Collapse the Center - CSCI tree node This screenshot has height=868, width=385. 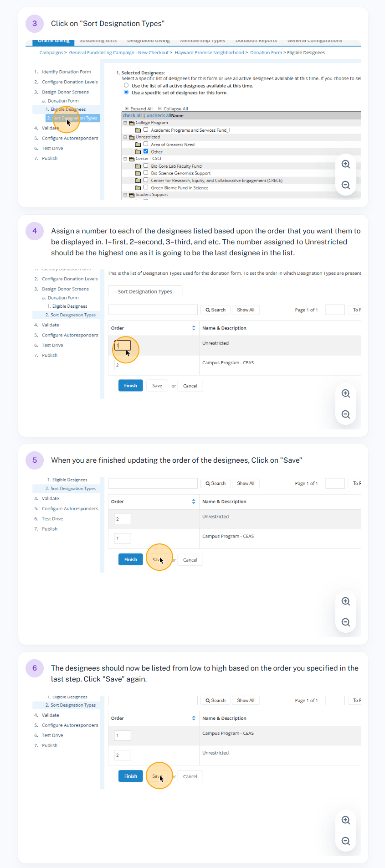[125, 159]
